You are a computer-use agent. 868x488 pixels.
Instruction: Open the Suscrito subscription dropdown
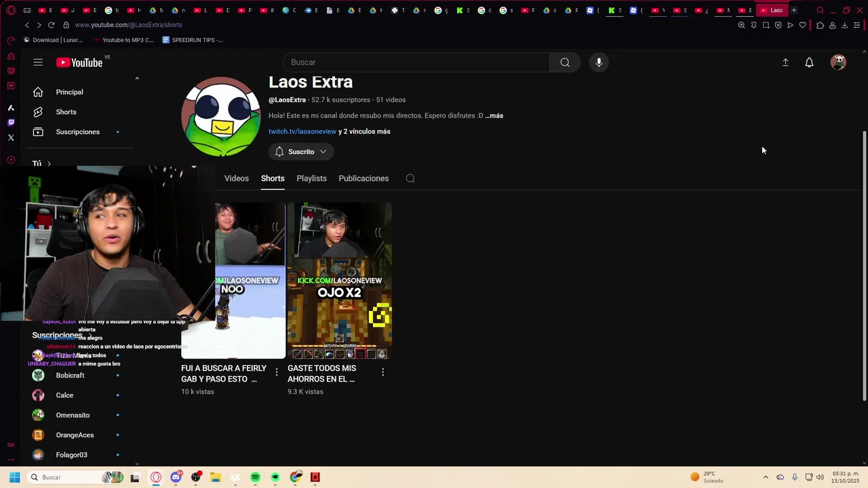(x=301, y=152)
